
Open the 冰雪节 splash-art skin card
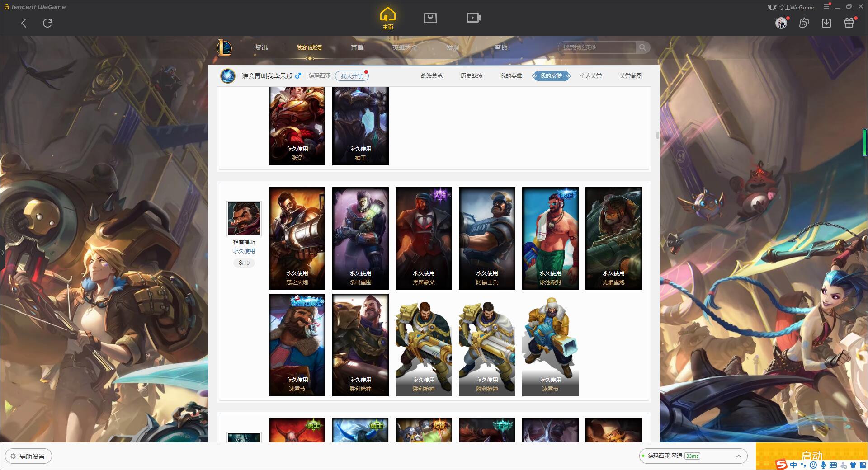tap(297, 345)
